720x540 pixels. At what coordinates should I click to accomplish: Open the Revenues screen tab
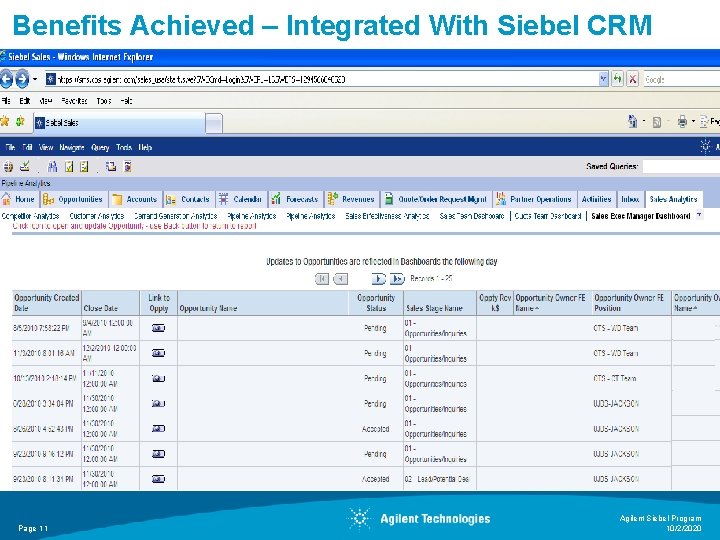click(x=352, y=199)
